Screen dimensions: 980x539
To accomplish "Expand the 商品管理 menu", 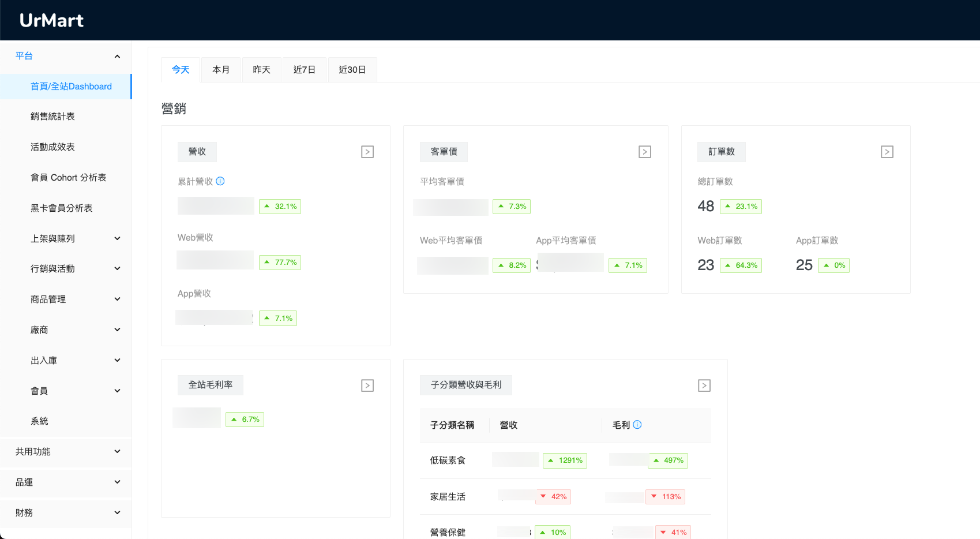I will pos(66,299).
